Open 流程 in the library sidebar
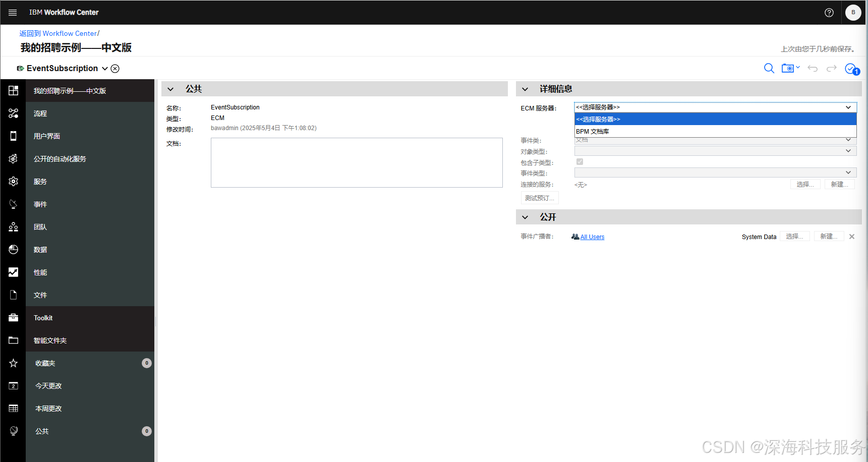This screenshot has width=868, height=462. (x=90, y=113)
